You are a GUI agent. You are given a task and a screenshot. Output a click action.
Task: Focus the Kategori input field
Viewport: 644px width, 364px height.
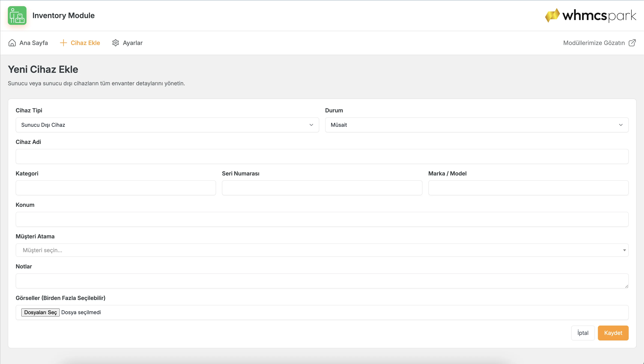coord(116,188)
